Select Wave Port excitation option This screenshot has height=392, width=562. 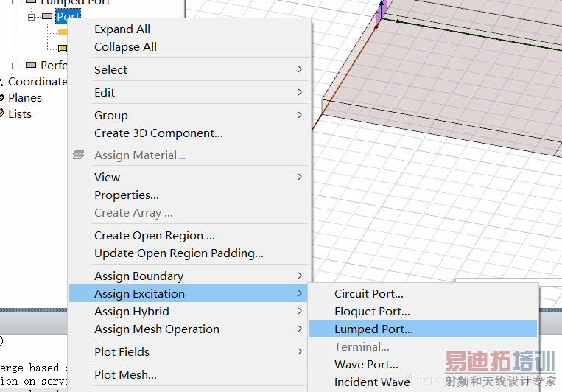tap(366, 364)
